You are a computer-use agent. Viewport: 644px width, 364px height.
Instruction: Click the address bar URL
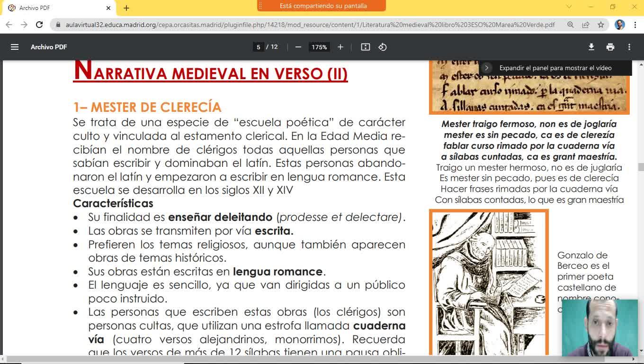[310, 25]
